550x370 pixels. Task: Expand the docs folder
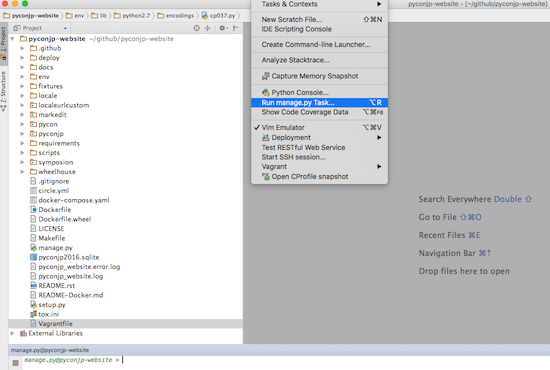point(22,67)
